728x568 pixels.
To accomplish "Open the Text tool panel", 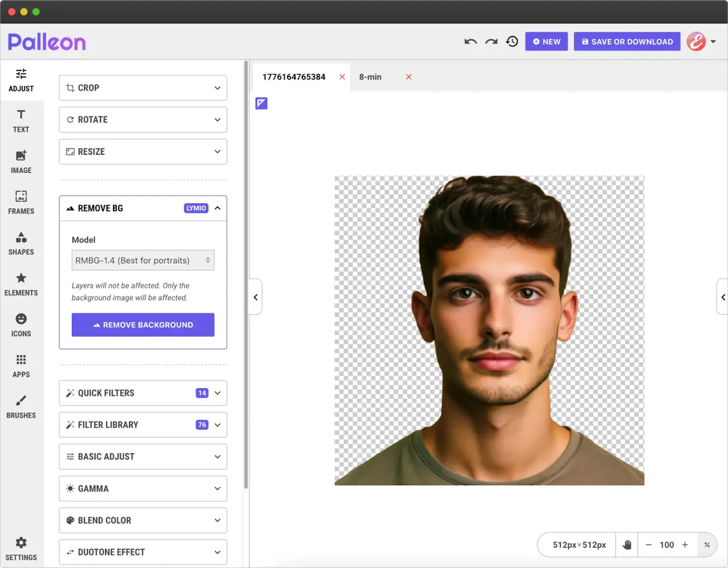I will coord(21,121).
